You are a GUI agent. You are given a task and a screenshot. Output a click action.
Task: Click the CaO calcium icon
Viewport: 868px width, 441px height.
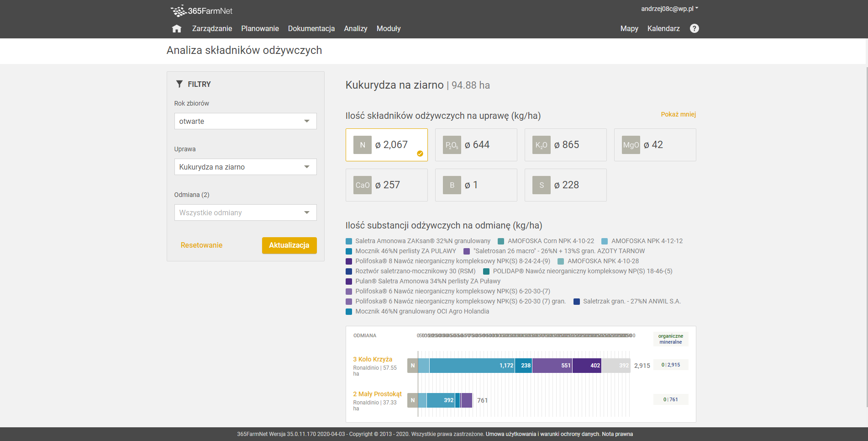363,185
